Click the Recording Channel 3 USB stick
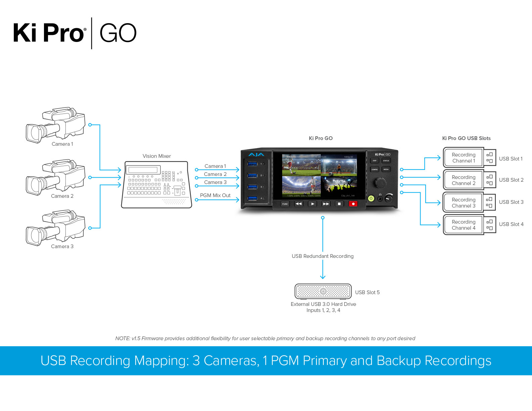 click(x=469, y=202)
